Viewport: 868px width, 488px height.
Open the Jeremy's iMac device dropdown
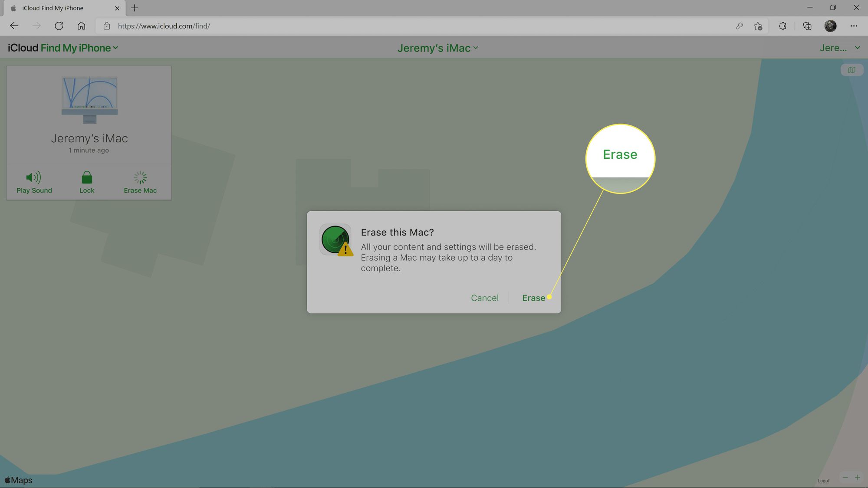point(437,48)
